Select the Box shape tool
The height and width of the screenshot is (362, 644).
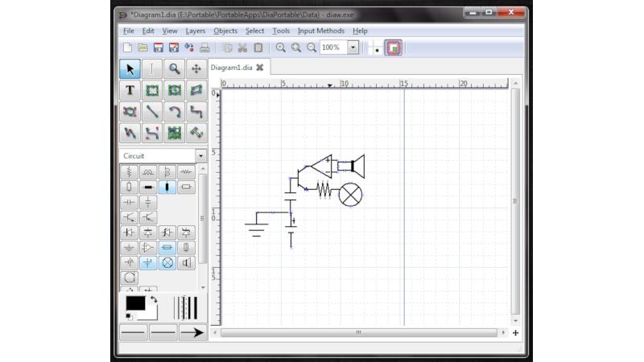pyautogui.click(x=152, y=90)
